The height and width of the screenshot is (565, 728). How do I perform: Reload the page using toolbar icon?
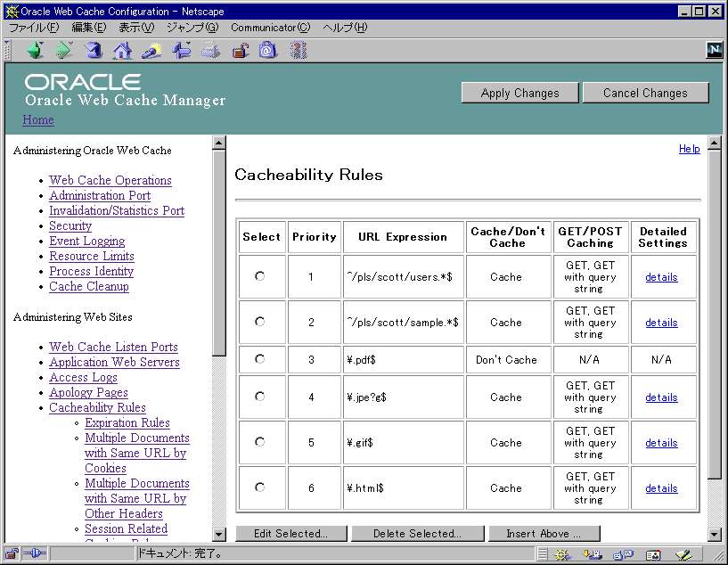(94, 50)
